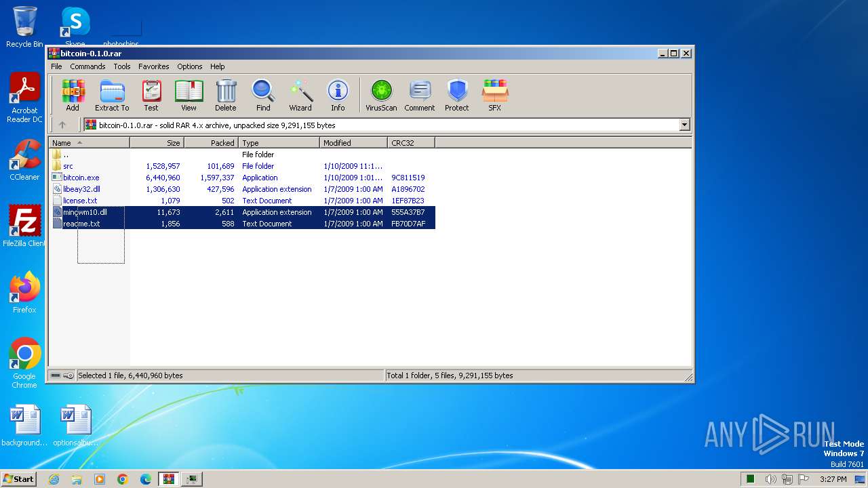The image size is (868, 488).
Task: Click the archive path text field
Action: coord(381,125)
